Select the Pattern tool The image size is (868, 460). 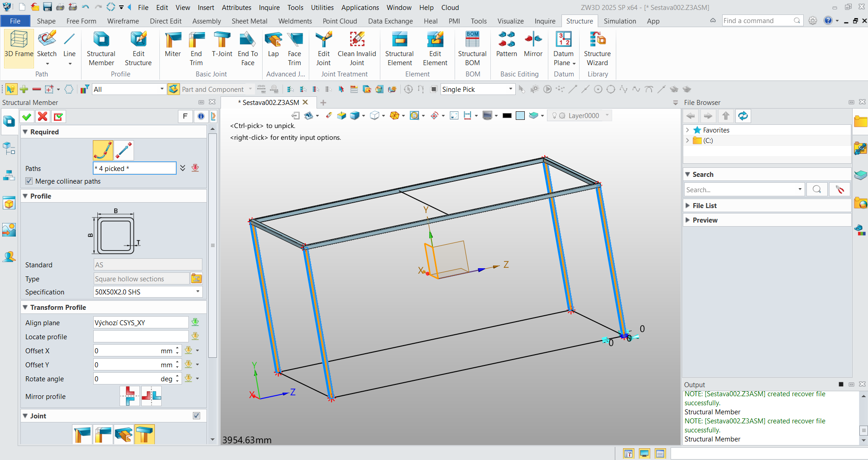506,44
